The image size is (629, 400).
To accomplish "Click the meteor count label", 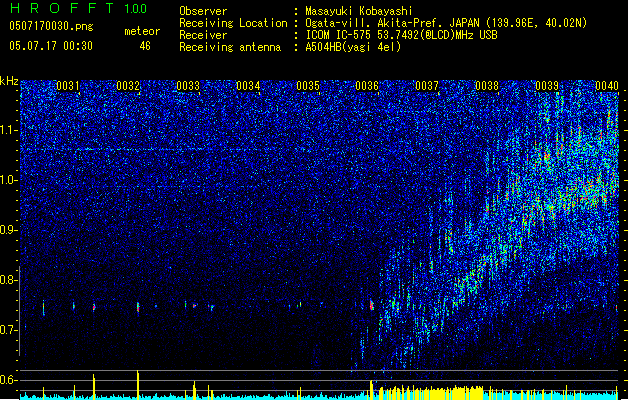I will click(x=142, y=31).
